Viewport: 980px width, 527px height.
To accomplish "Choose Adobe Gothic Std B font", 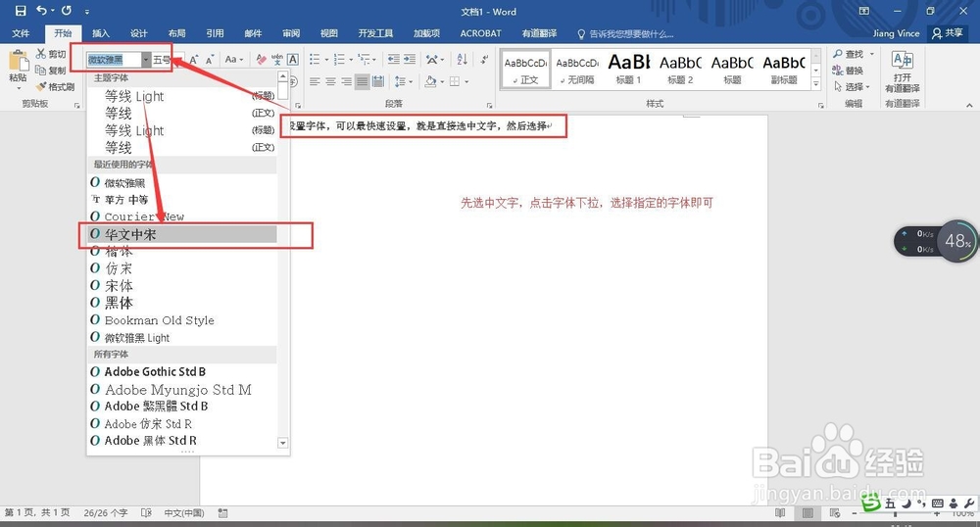I will 182,371.
